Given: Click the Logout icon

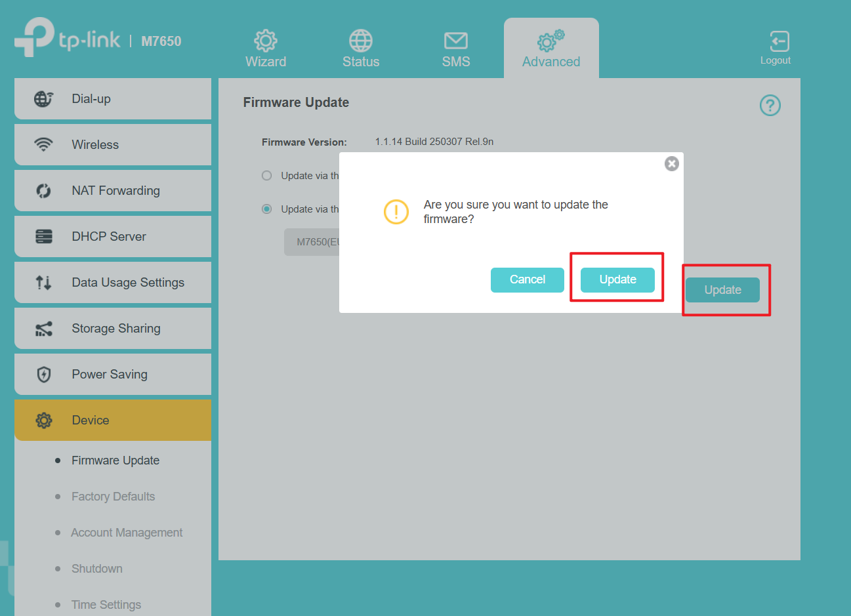Looking at the screenshot, I should [x=779, y=42].
